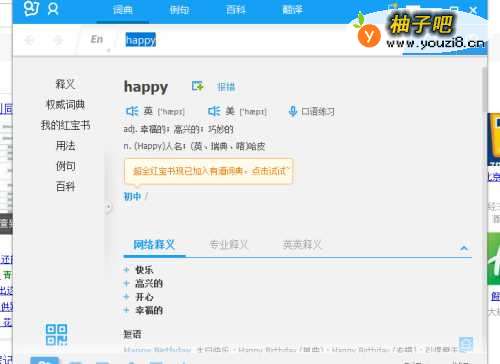Click the 短语 section heading
Image resolution: width=500 pixels, height=364 pixels.
pos(132,334)
